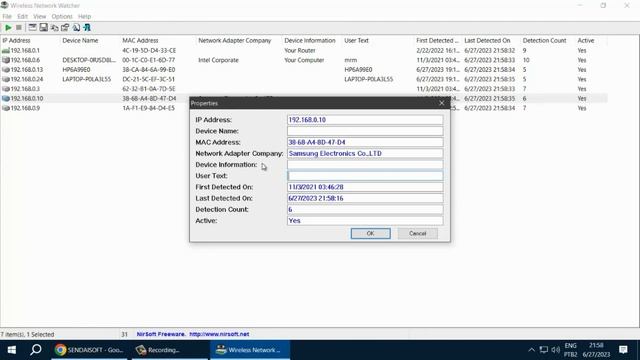Image resolution: width=640 pixels, height=360 pixels.
Task: Click the Detection Count field in Properties
Action: tap(365, 209)
